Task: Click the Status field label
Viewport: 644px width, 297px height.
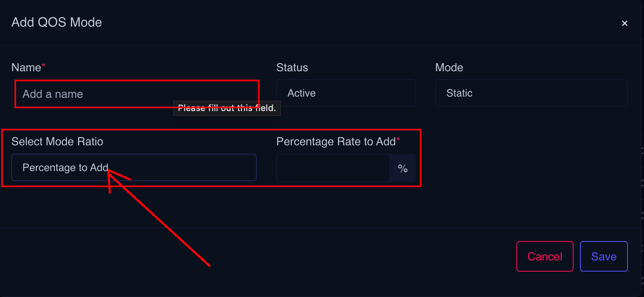Action: [292, 68]
